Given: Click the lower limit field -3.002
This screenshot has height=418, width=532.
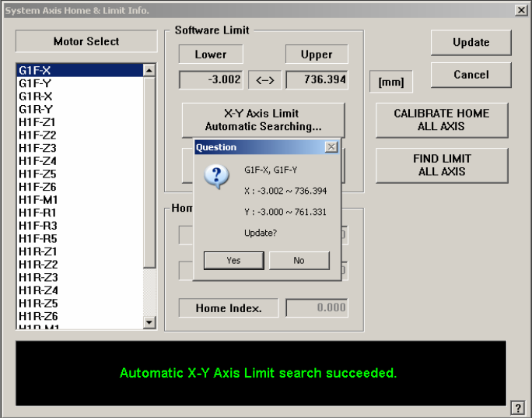Looking at the screenshot, I should tap(211, 80).
